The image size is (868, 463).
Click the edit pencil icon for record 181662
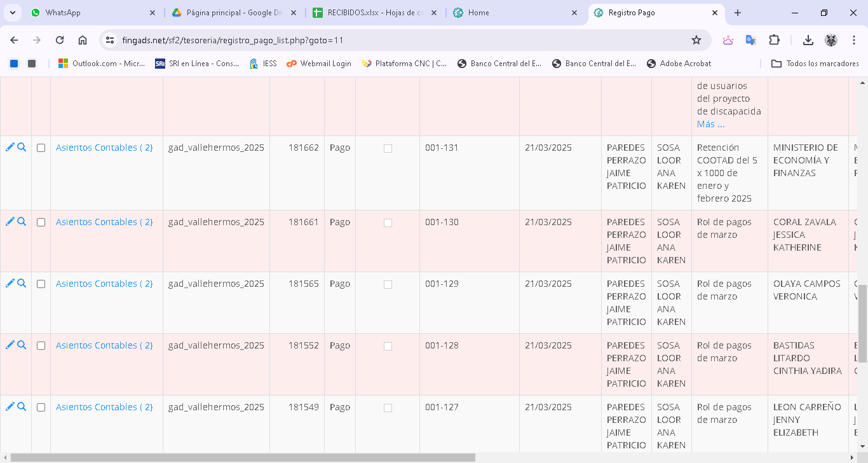[10, 148]
